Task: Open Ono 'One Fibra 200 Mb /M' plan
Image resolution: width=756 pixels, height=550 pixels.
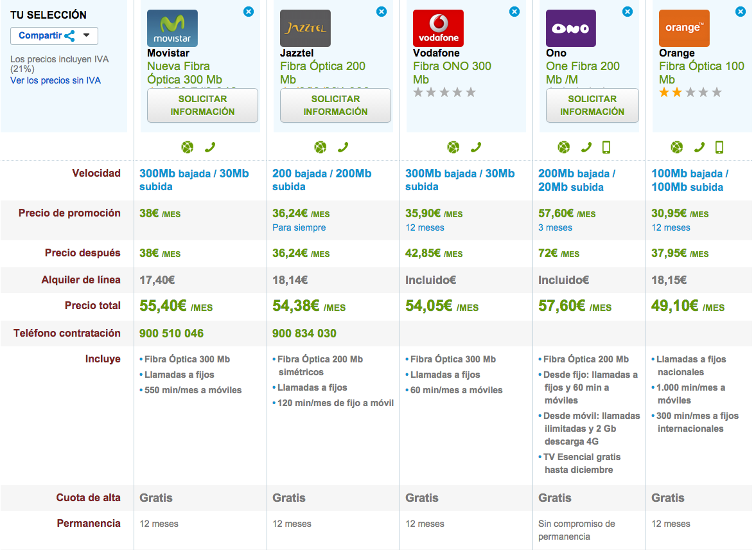Action: [x=583, y=73]
